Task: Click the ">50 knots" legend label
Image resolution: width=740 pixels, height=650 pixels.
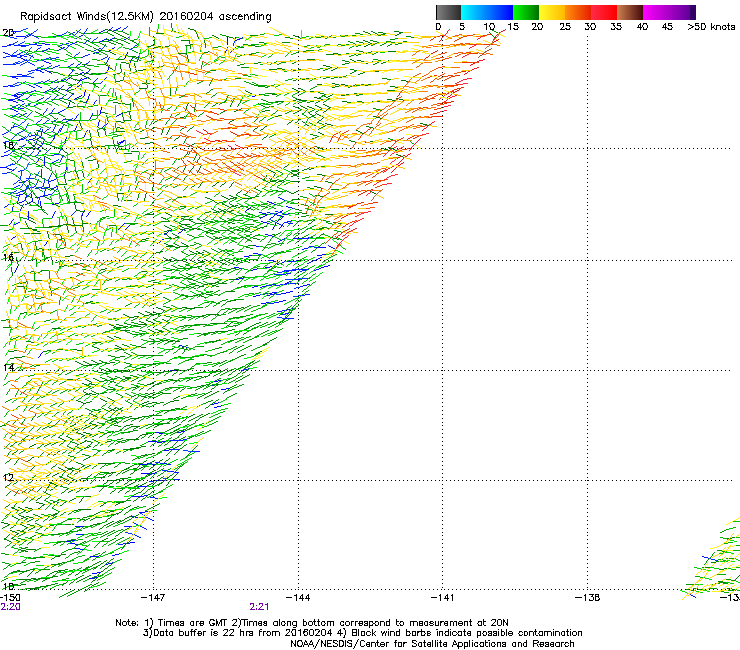Action: pos(711,27)
